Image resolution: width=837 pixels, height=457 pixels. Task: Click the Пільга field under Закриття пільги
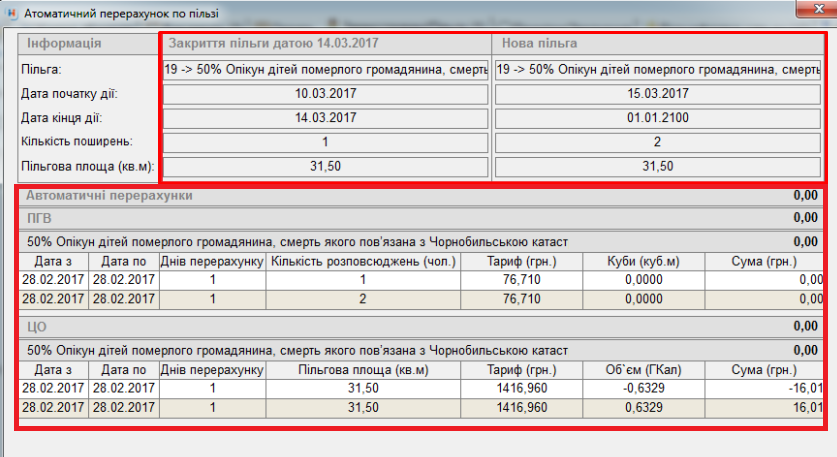[x=326, y=69]
